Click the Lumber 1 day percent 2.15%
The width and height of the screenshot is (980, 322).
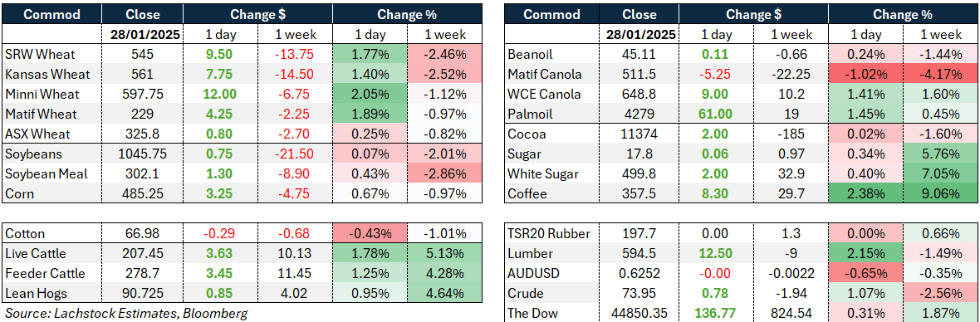pos(865,254)
